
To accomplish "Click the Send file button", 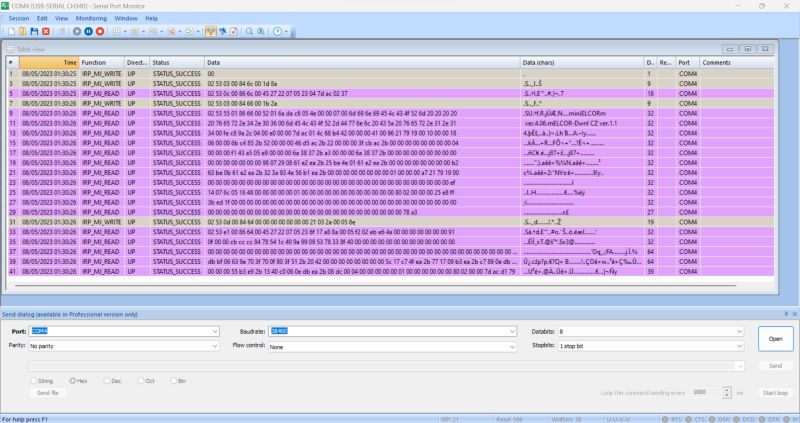I will click(x=47, y=393).
